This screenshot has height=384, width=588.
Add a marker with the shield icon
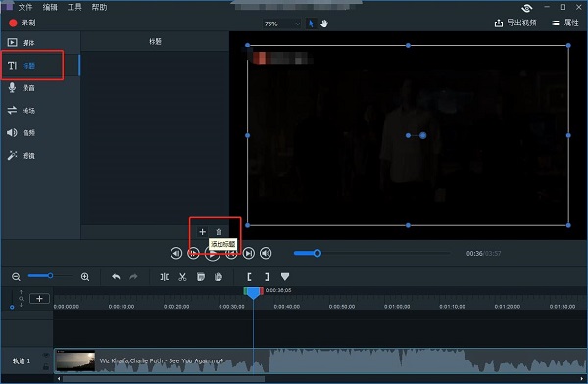coord(285,277)
